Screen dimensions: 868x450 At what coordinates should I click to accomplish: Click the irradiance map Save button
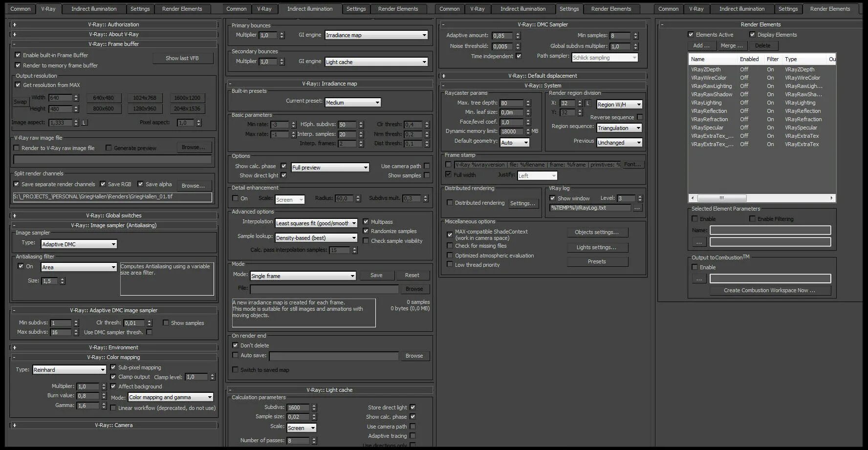376,276
